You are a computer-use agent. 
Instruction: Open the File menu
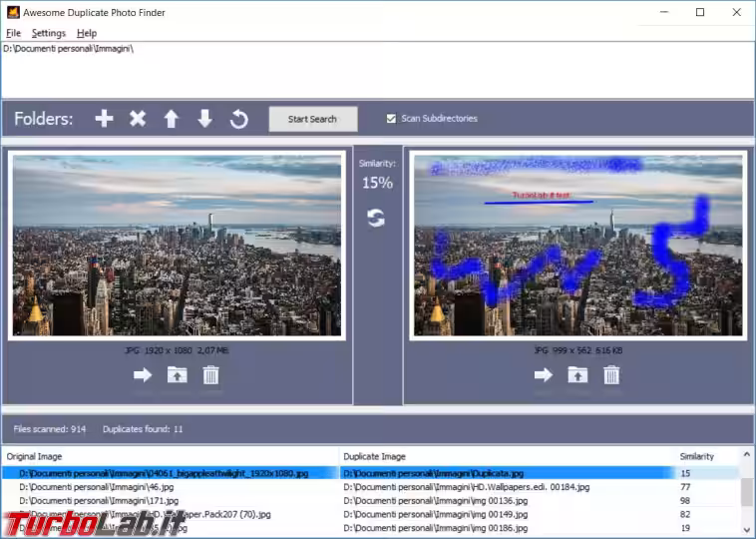coord(13,33)
